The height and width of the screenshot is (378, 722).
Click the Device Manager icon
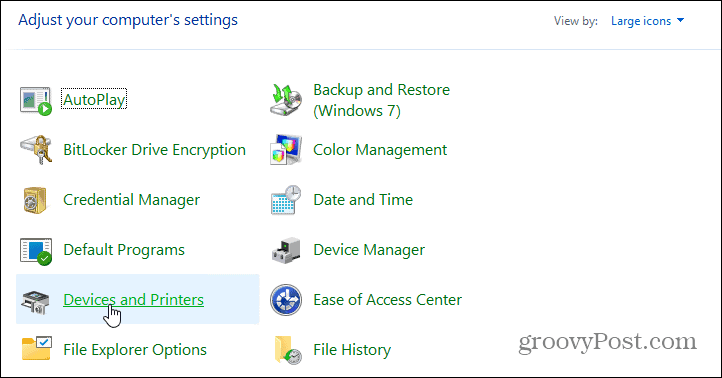click(286, 251)
